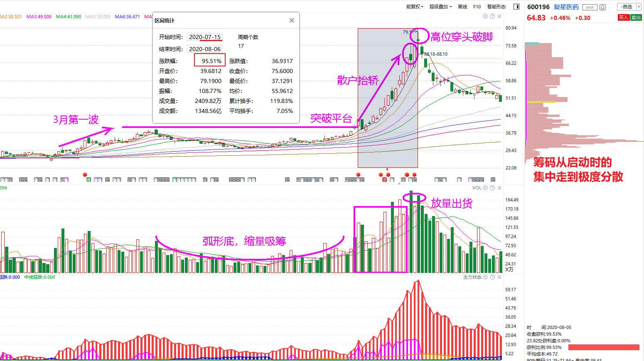This screenshot has width=644, height=361.
Task: Click the small gray triangle marker below the chart
Action: click(x=399, y=183)
